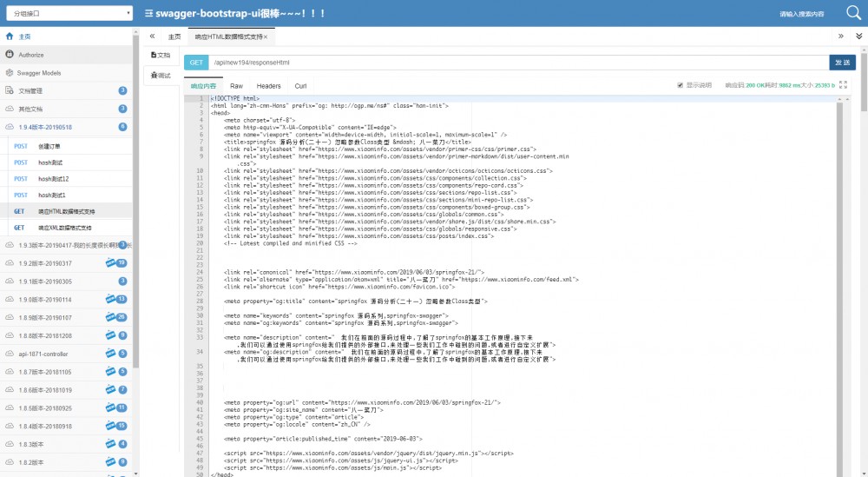
Task: Click the count badge 6 on 1.9.4版本-20190518
Action: [x=123, y=127]
